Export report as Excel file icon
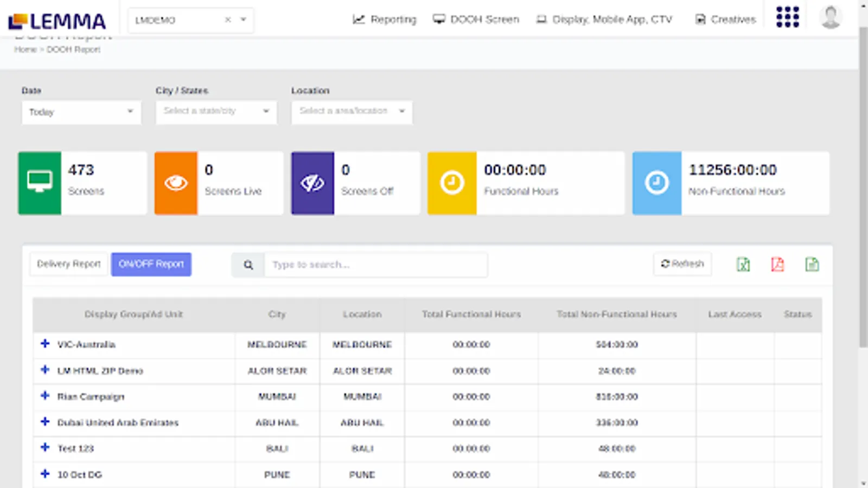 coord(743,265)
